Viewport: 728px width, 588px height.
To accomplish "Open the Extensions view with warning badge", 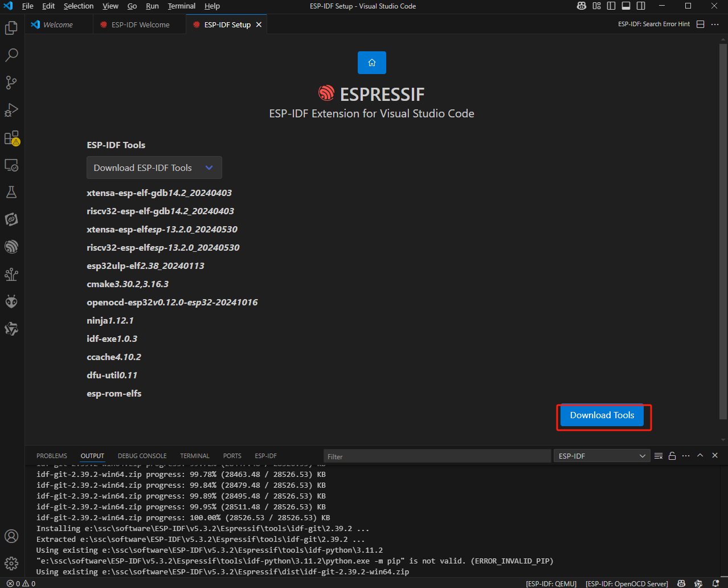I will pos(11,137).
